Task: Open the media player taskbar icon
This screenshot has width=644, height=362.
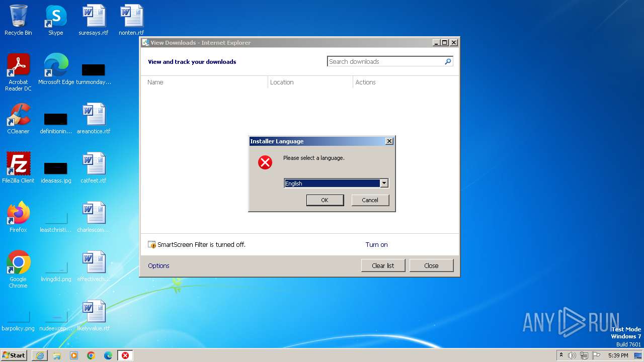Action: pos(74,355)
